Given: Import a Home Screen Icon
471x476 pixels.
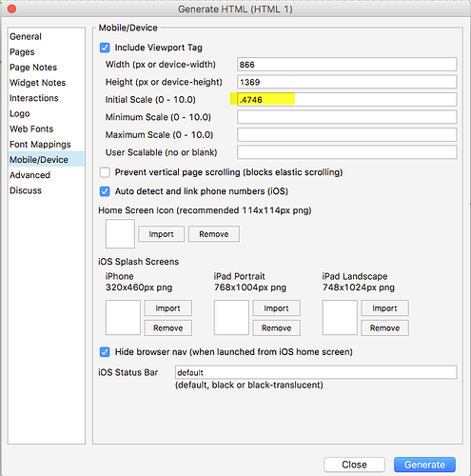Looking at the screenshot, I should [x=161, y=234].
